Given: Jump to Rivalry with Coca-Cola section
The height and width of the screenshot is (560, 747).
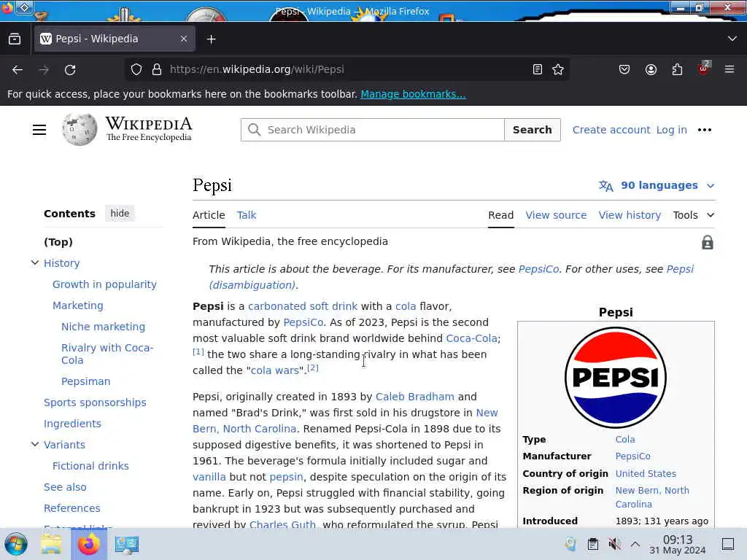Looking at the screenshot, I should pyautogui.click(x=107, y=354).
